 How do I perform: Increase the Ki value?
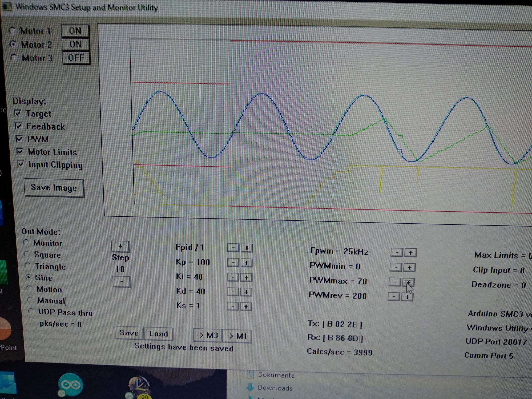coord(246,277)
